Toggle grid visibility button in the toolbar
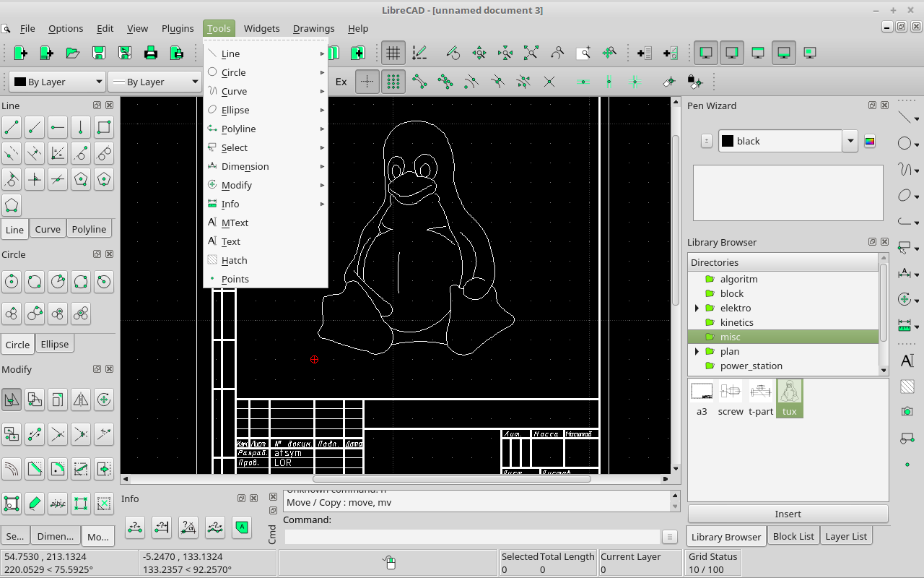 point(393,53)
